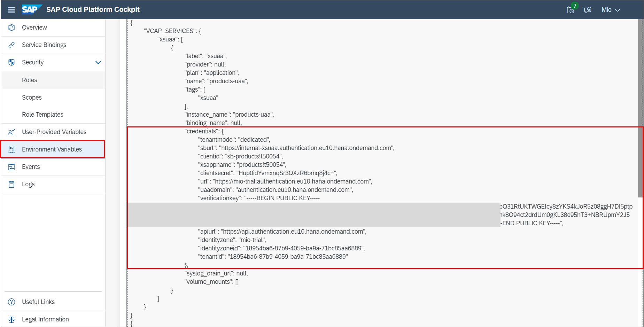Click the "instance_name" line
This screenshot has width=644, height=327.
pyautogui.click(x=229, y=115)
